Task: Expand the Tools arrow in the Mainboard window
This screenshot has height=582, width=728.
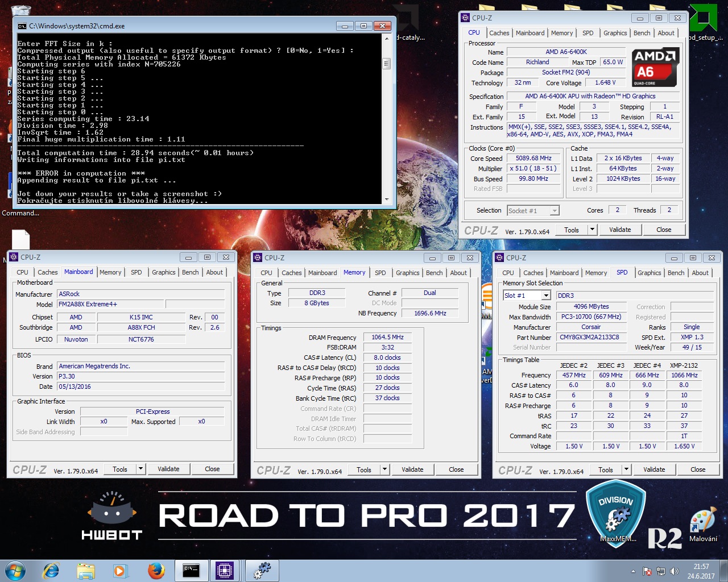Action: point(140,469)
